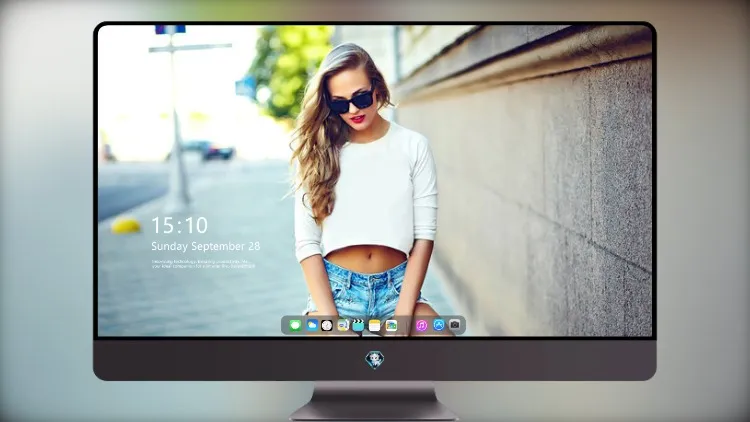Open the clapperboard video app icon
Image resolution: width=750 pixels, height=422 pixels.
(x=358, y=325)
